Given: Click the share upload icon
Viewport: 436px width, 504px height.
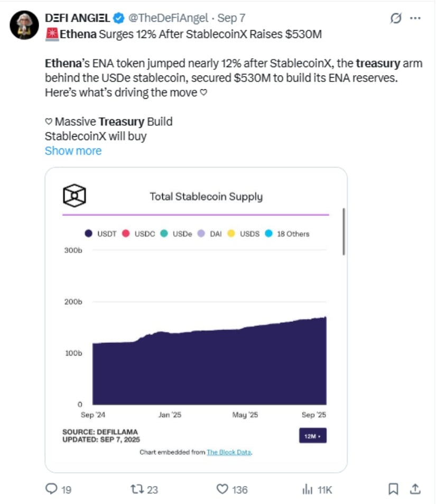Looking at the screenshot, I should coord(415,489).
